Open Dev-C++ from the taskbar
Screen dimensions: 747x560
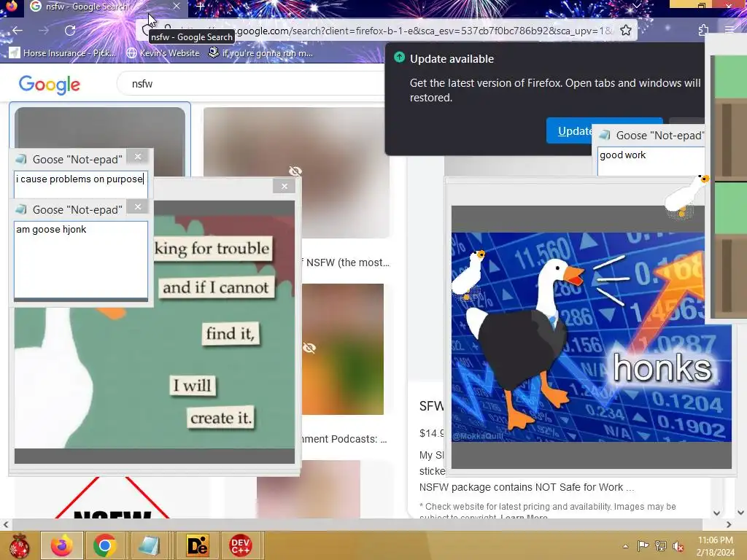coord(240,545)
